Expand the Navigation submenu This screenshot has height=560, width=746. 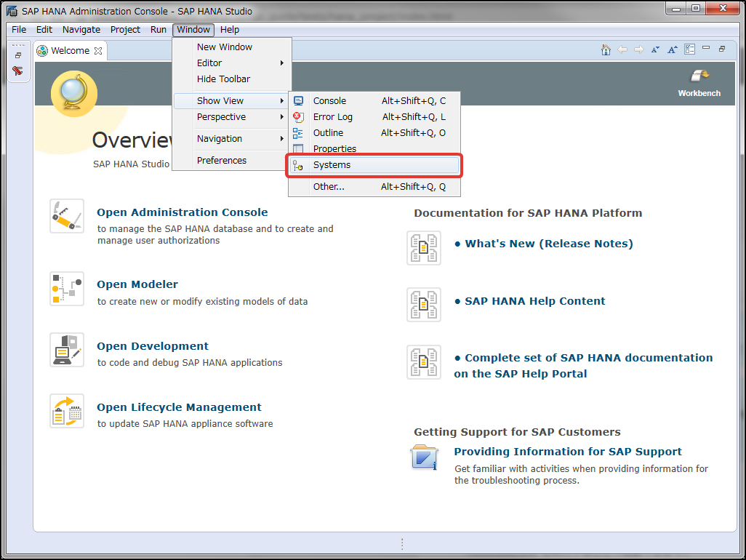point(232,139)
